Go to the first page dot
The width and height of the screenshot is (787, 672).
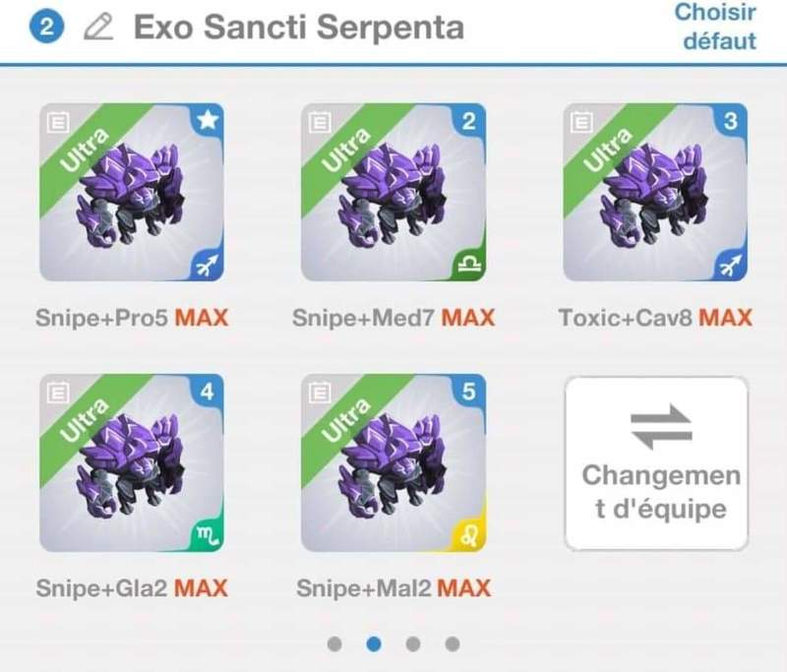pos(334,643)
